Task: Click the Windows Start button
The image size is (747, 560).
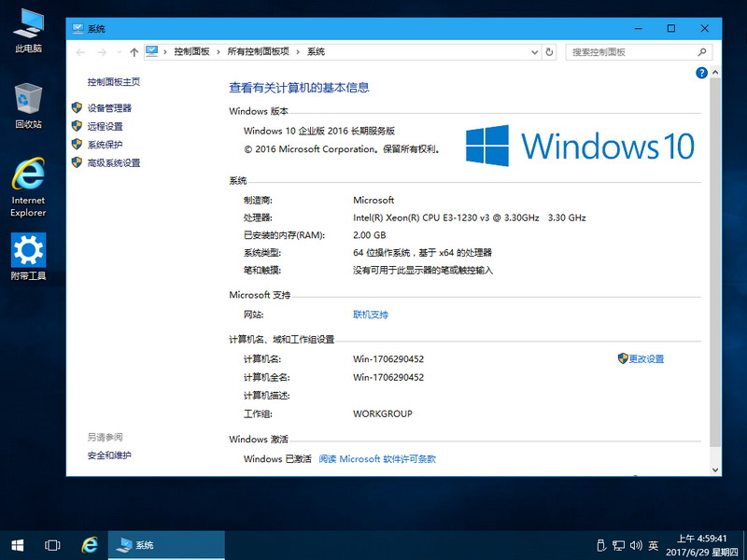Action: pos(17,545)
